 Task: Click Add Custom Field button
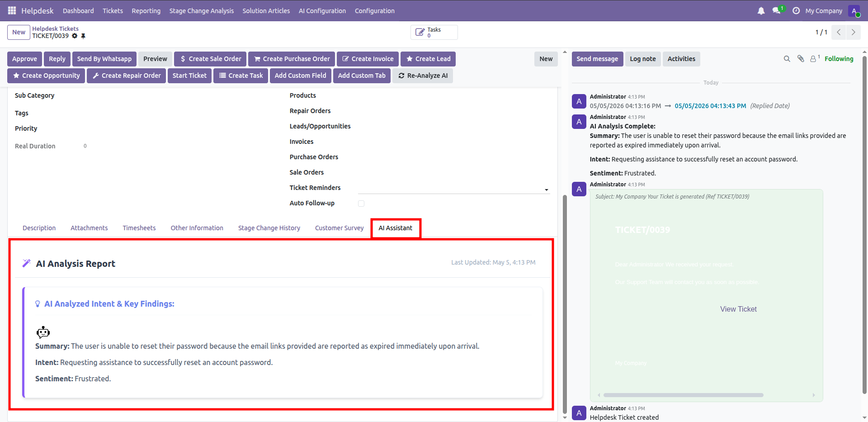[300, 76]
